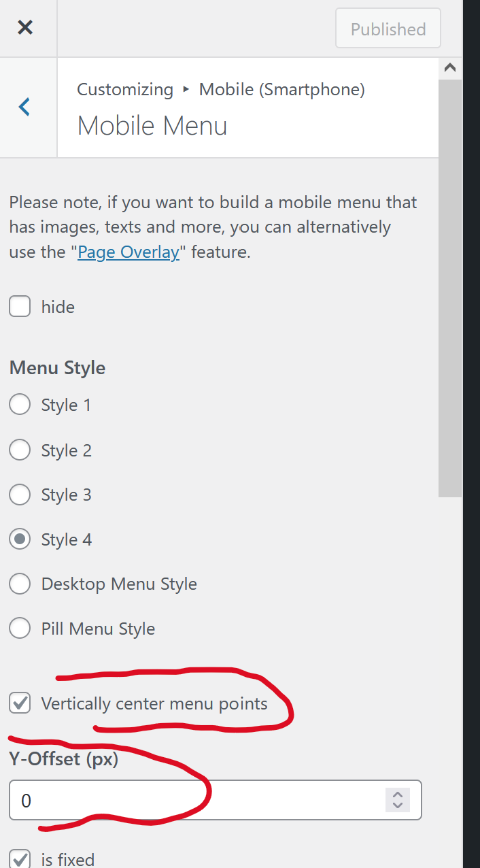Viewport: 480px width, 868px height.
Task: Disable Vertically center menu points
Action: click(20, 703)
